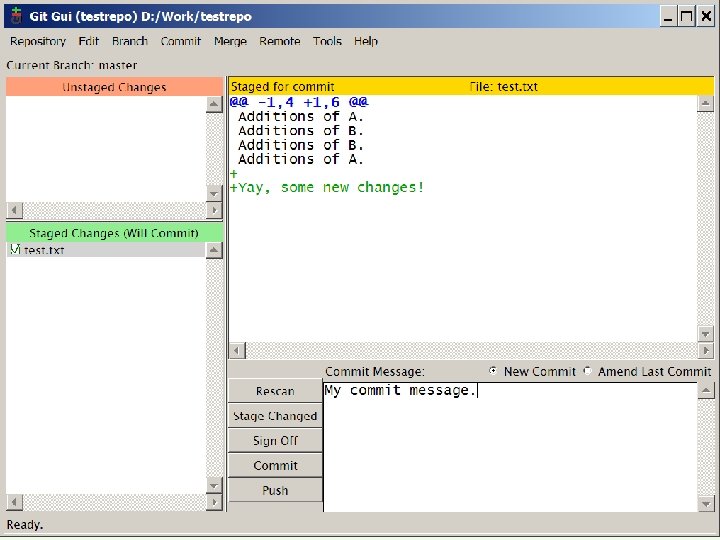Click the Sign Off button
This screenshot has width=720, height=540.
click(275, 440)
